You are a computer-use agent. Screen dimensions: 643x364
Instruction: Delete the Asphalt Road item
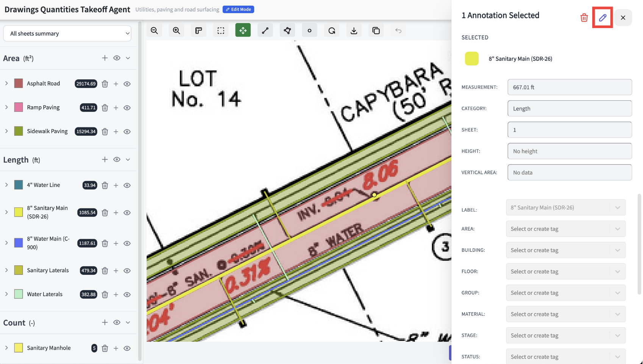tap(105, 84)
